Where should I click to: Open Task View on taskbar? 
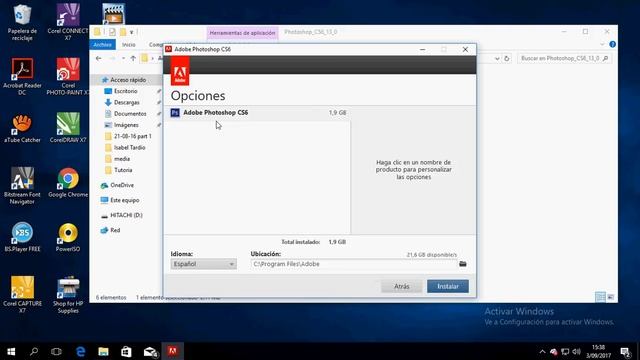point(56,351)
